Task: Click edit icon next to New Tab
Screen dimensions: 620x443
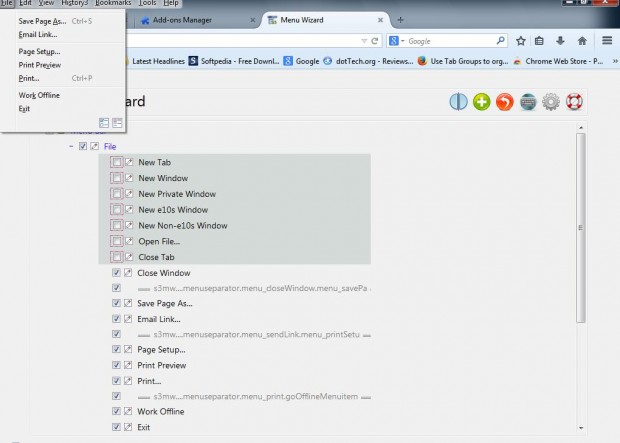Action: coord(129,162)
